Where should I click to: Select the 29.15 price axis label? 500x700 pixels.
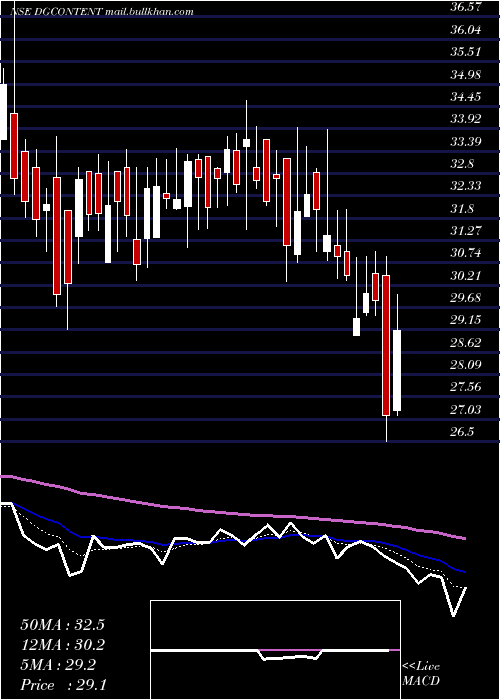pos(466,320)
